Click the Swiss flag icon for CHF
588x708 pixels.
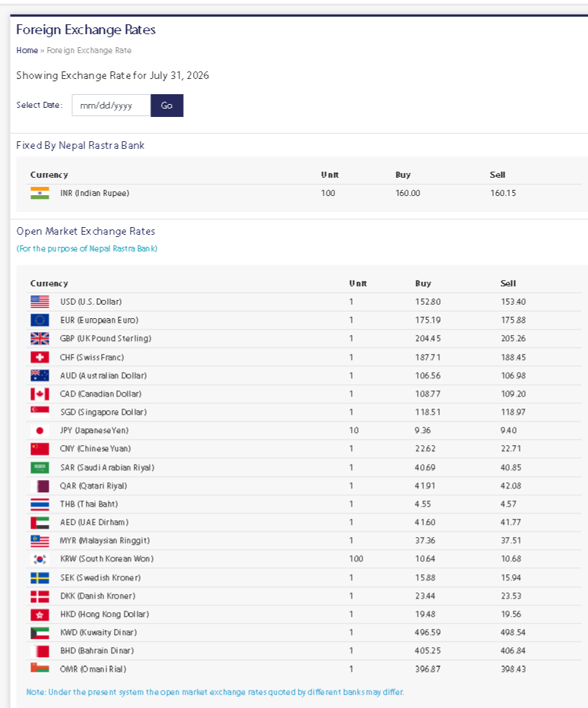[x=40, y=357]
